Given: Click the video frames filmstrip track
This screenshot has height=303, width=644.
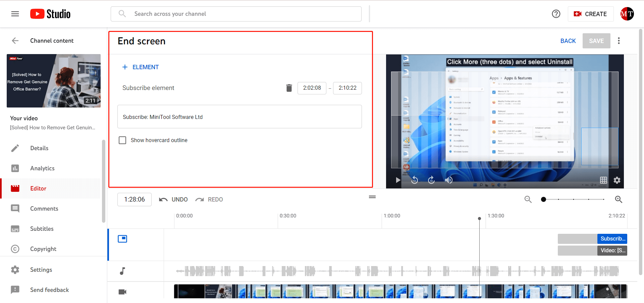Looking at the screenshot, I should [400, 291].
